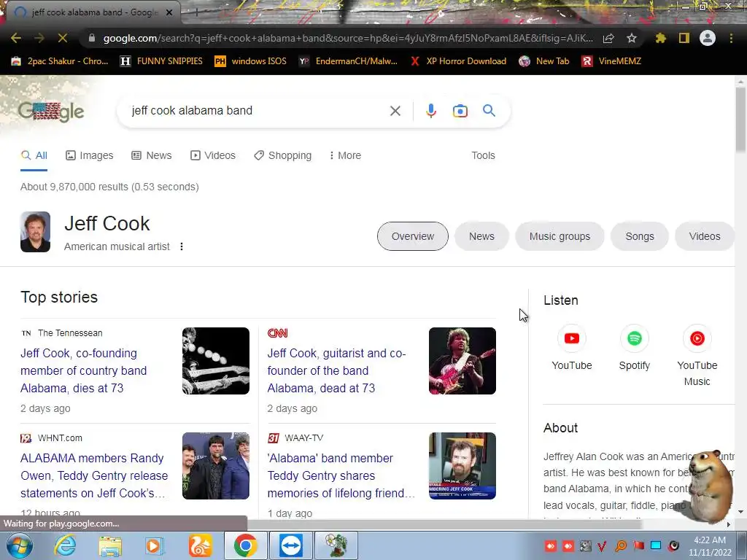Image resolution: width=747 pixels, height=560 pixels.
Task: Open the New Tab bookmark
Action: tap(544, 61)
